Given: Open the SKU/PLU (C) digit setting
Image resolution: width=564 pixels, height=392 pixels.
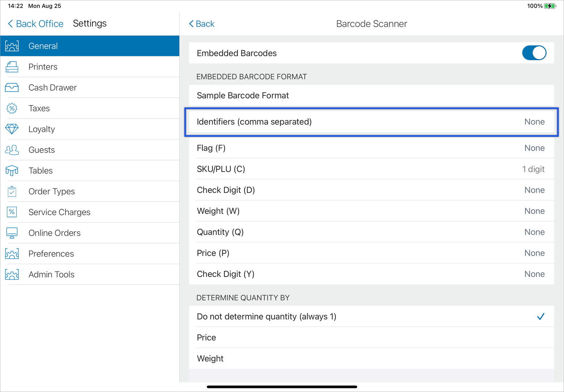Looking at the screenshot, I should point(371,169).
